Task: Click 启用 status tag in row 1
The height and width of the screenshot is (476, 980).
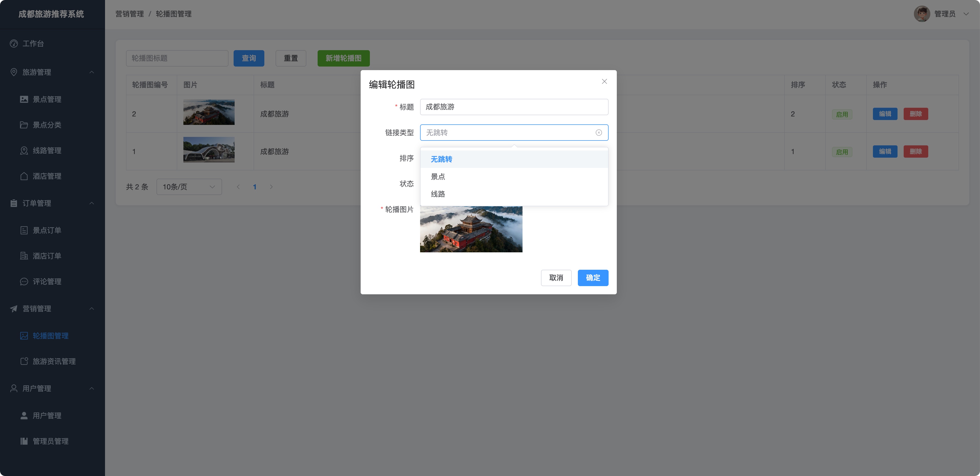Action: coord(842,152)
